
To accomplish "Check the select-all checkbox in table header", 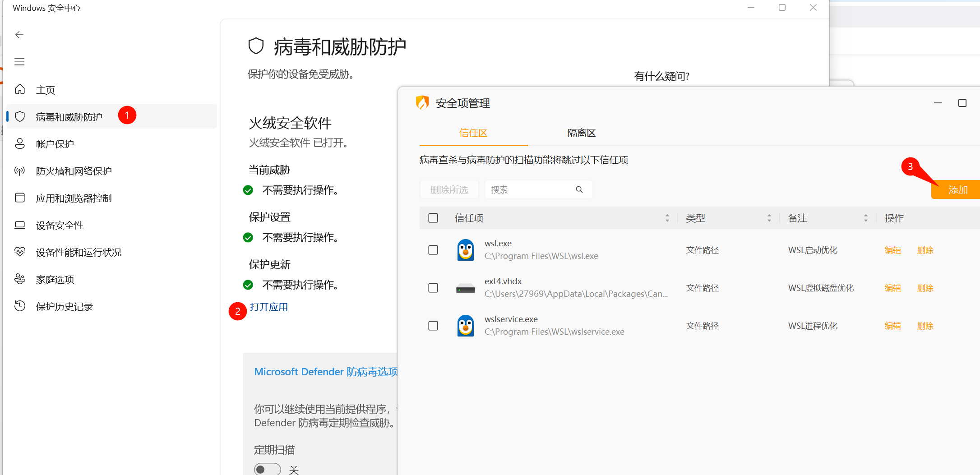I will [433, 218].
